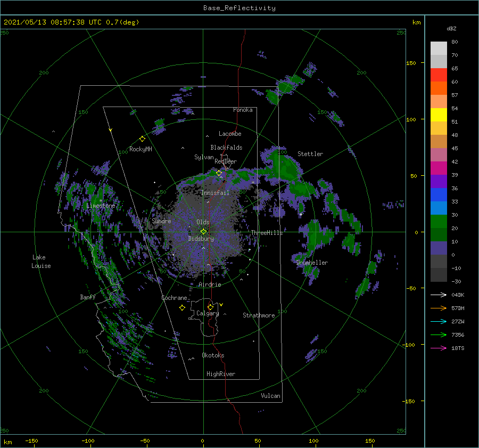Click the white 04DK arrow in legend

point(439,295)
